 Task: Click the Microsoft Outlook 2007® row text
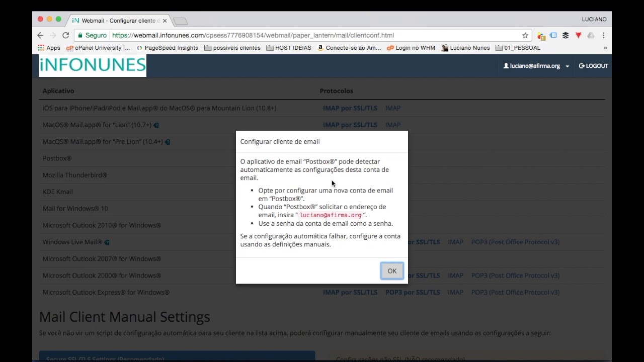coord(102,259)
